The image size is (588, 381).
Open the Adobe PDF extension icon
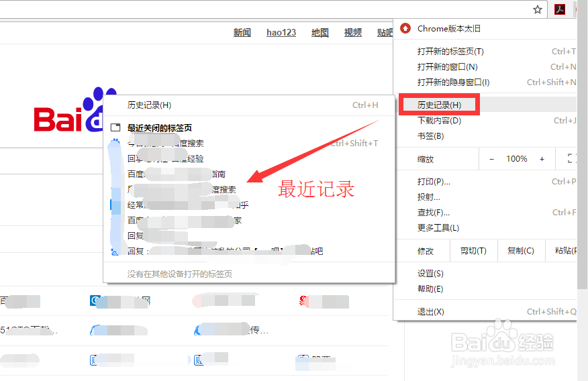click(x=560, y=9)
